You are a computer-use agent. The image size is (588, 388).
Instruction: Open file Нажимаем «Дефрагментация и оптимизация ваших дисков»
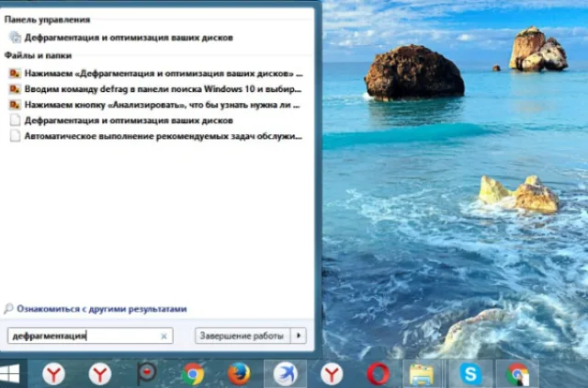click(155, 74)
